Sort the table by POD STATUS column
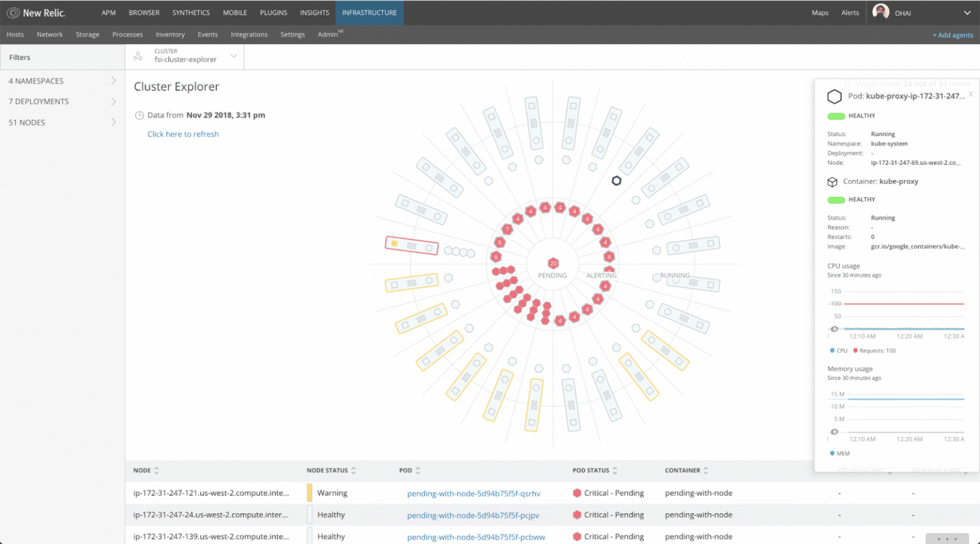This screenshot has height=544, width=980. pos(595,471)
